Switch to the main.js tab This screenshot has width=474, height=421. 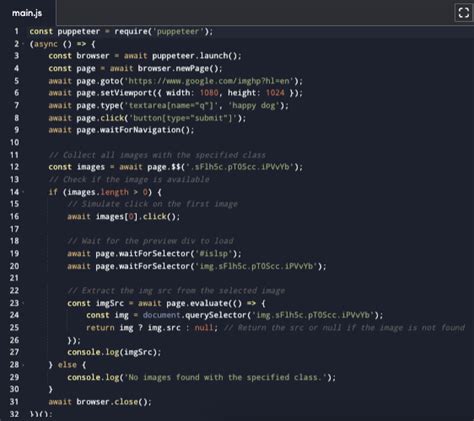tap(27, 13)
